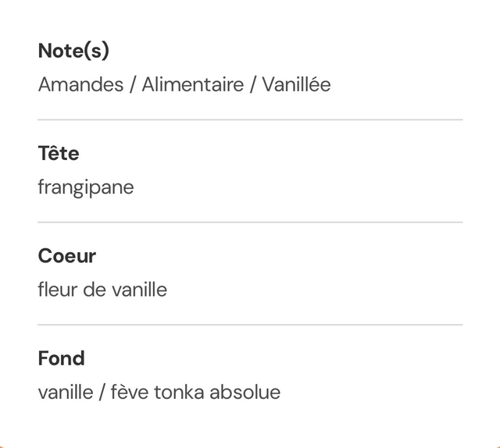
Task: Click the Tête section heading
Action: [x=59, y=154]
